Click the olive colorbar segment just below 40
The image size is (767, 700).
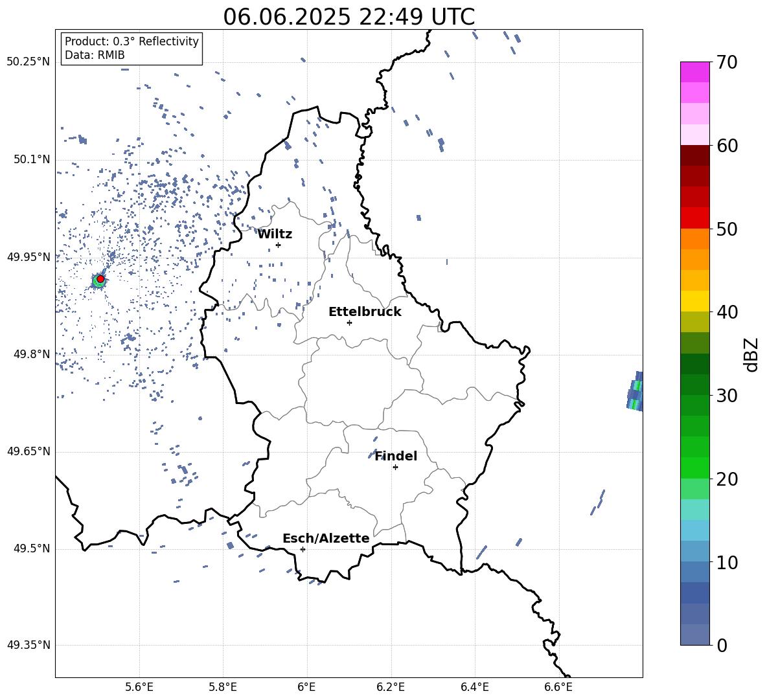point(695,322)
